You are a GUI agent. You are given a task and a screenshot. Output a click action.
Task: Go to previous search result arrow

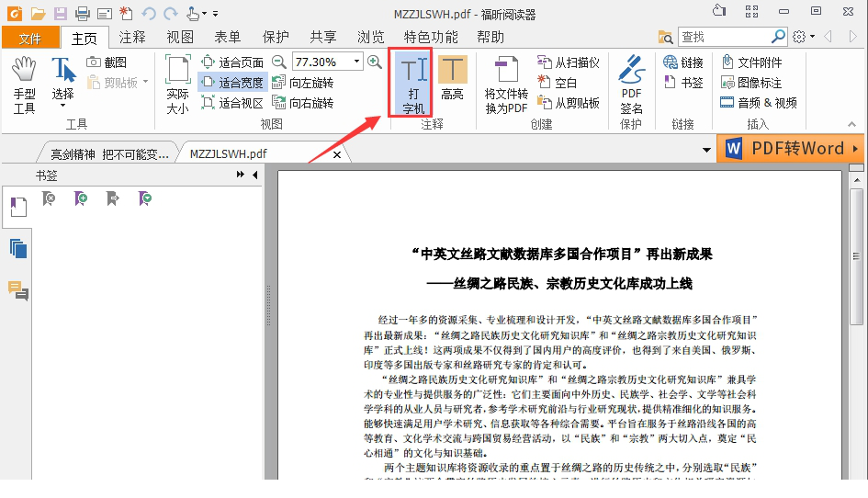tap(829, 37)
